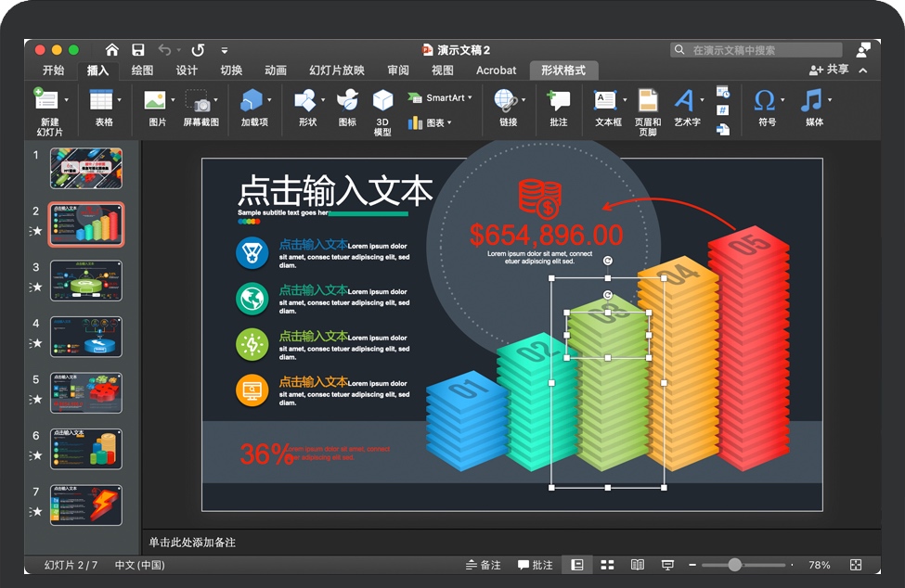
Task: Collapse the ribbon with the chevron arrow
Action: coord(863,70)
